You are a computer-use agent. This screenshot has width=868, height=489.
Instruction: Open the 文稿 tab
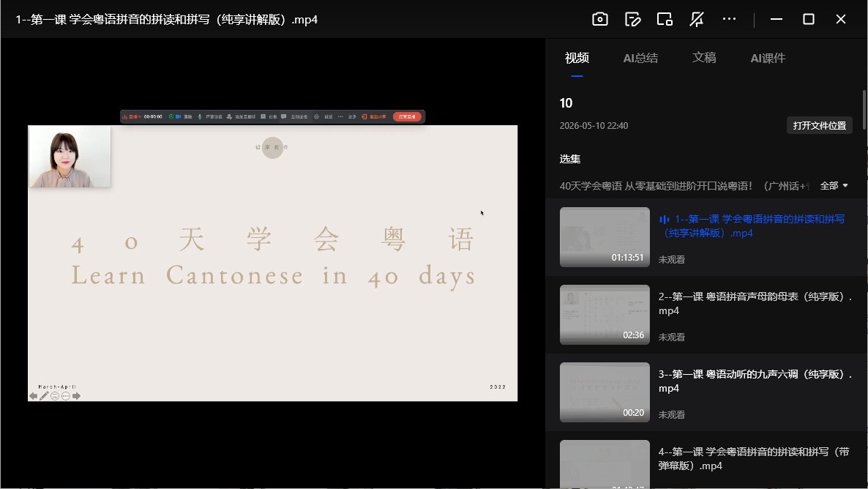[704, 58]
